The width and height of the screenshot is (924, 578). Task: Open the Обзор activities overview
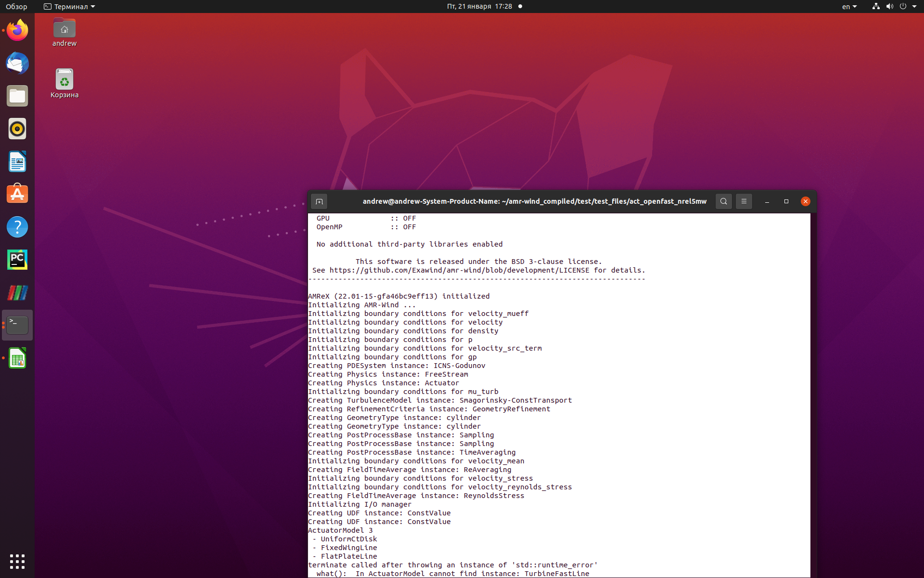click(16, 6)
